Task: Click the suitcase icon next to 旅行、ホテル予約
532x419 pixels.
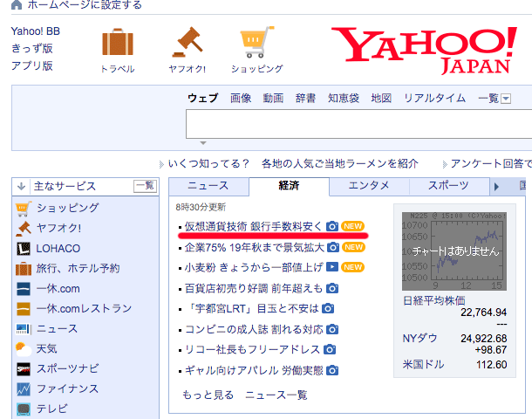Action: 24,269
